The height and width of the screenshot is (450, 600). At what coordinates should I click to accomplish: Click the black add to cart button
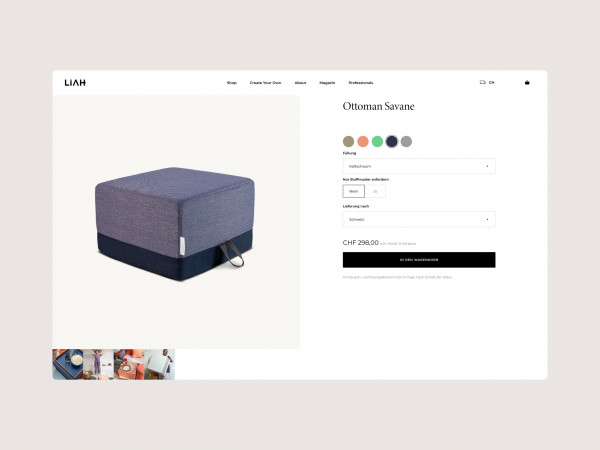pyautogui.click(x=419, y=260)
